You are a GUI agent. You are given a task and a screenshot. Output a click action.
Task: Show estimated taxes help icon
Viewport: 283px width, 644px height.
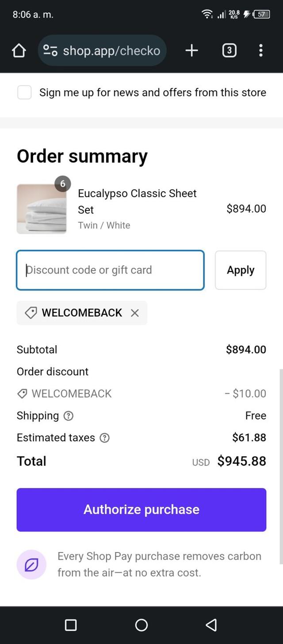click(105, 438)
